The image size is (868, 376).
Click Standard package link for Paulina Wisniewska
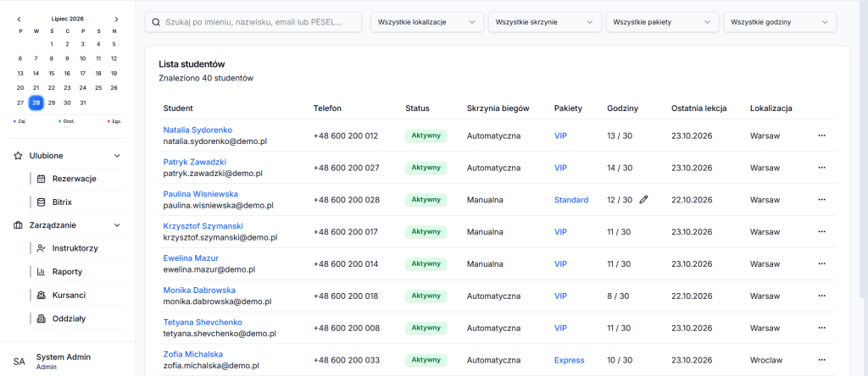tap(571, 200)
